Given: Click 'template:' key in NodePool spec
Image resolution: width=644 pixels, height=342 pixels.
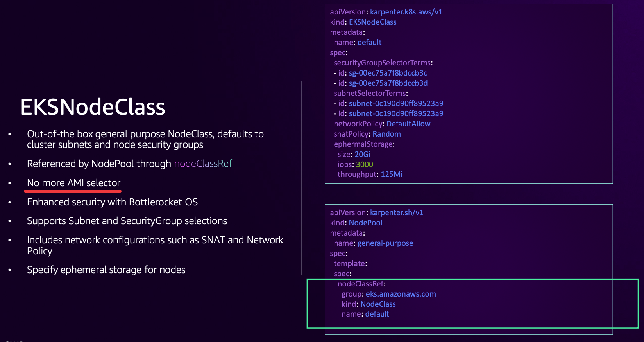Looking at the screenshot, I should coord(351,264).
